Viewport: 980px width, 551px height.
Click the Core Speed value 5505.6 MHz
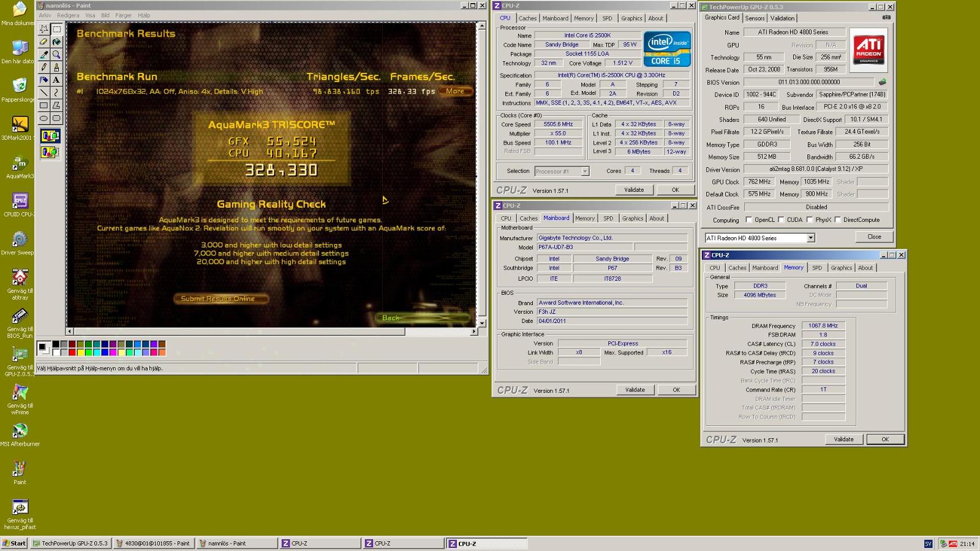[558, 124]
